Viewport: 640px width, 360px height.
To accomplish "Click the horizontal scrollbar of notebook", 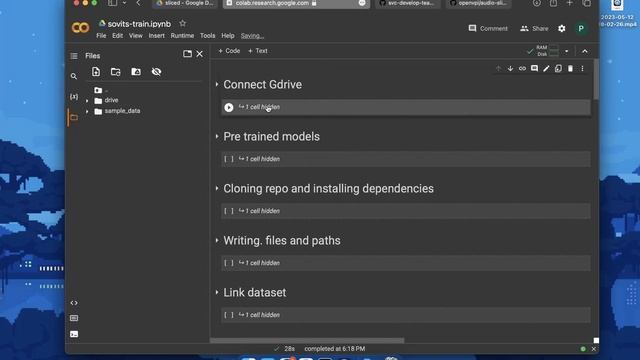I will point(307,340).
